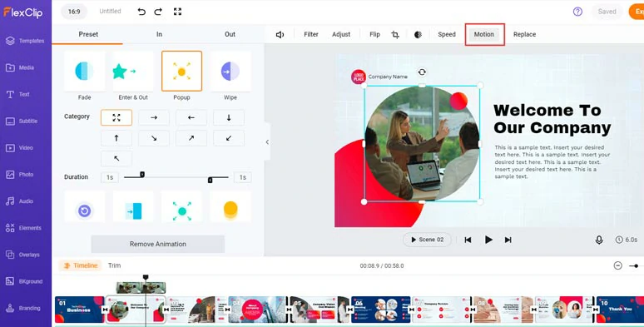Image resolution: width=644 pixels, height=327 pixels.
Task: Open the Branding sidebar panel
Action: [x=23, y=308]
